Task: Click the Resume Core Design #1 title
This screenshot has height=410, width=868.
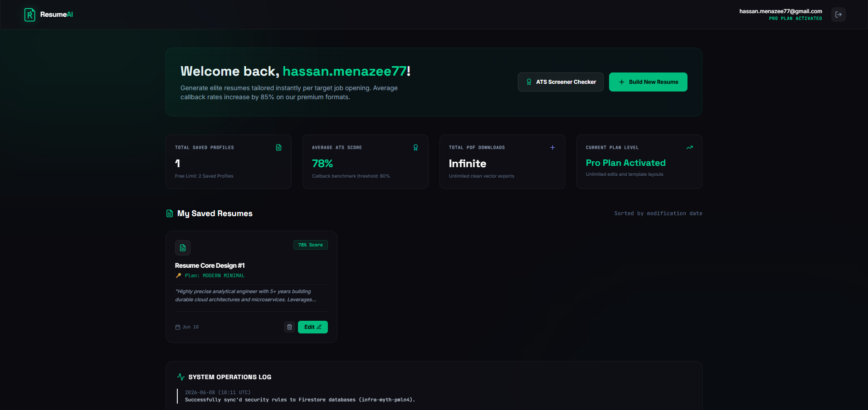Action: tap(210, 265)
